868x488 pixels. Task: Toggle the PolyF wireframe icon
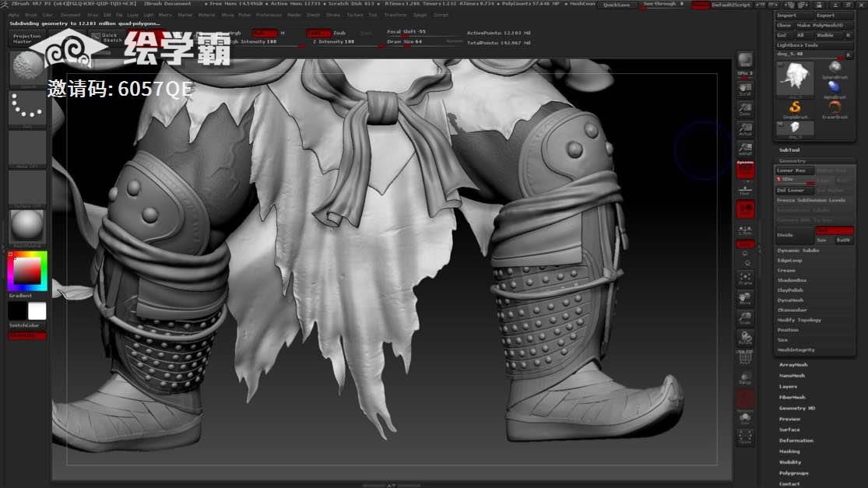745,358
